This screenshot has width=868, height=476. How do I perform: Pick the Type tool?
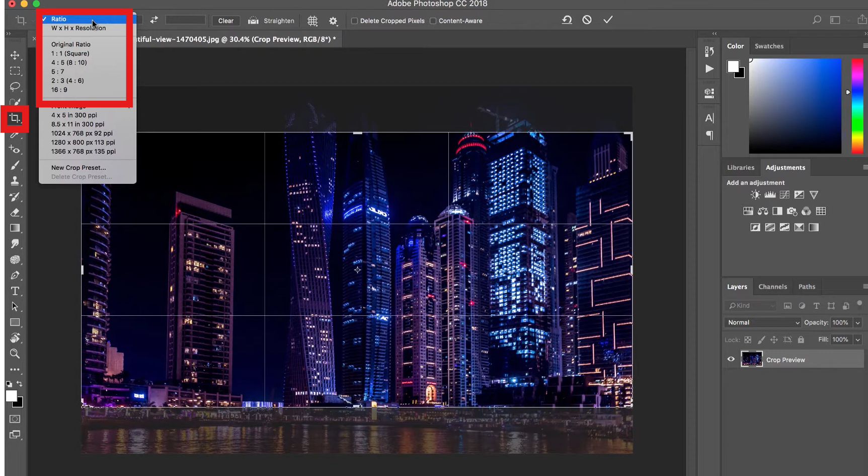point(16,291)
